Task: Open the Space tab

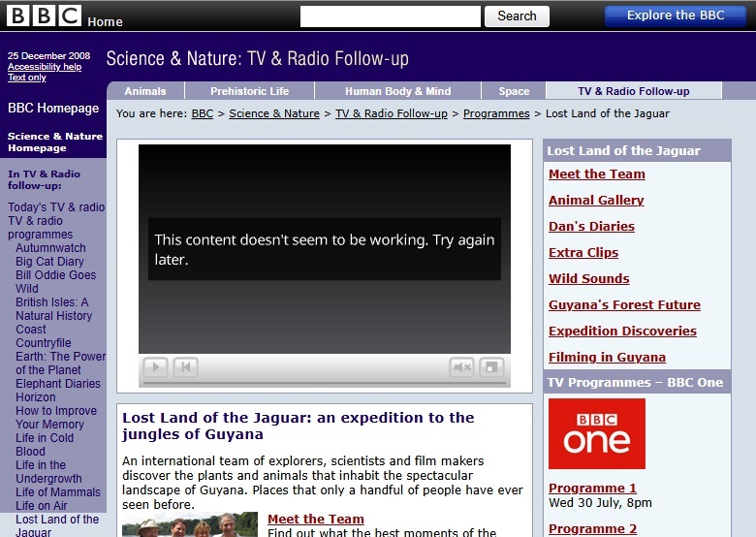Action: tap(514, 91)
